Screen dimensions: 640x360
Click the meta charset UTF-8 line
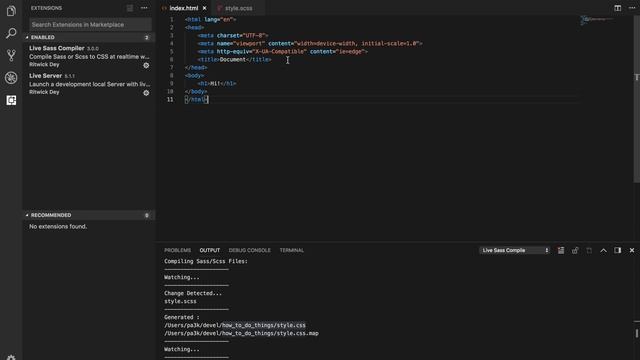[x=233, y=36]
